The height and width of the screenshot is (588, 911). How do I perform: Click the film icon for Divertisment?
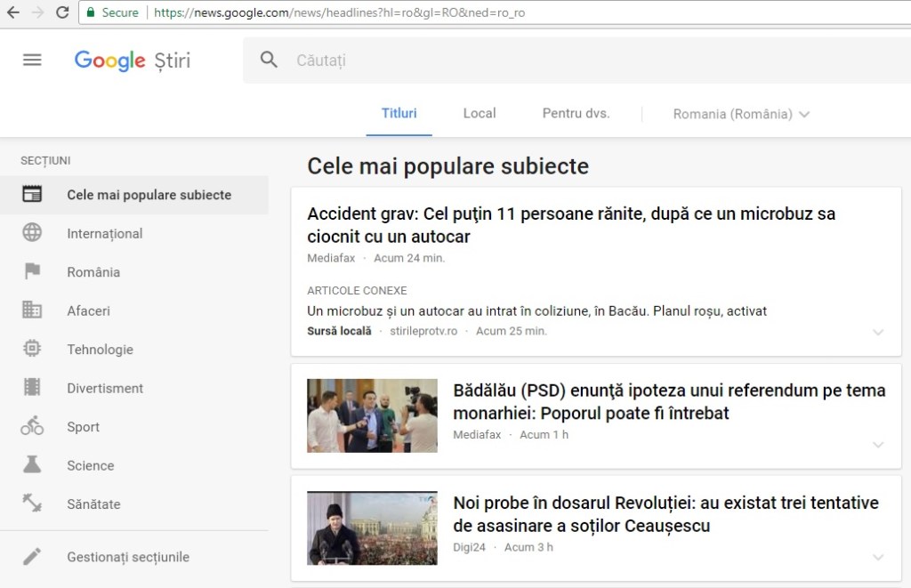32,388
